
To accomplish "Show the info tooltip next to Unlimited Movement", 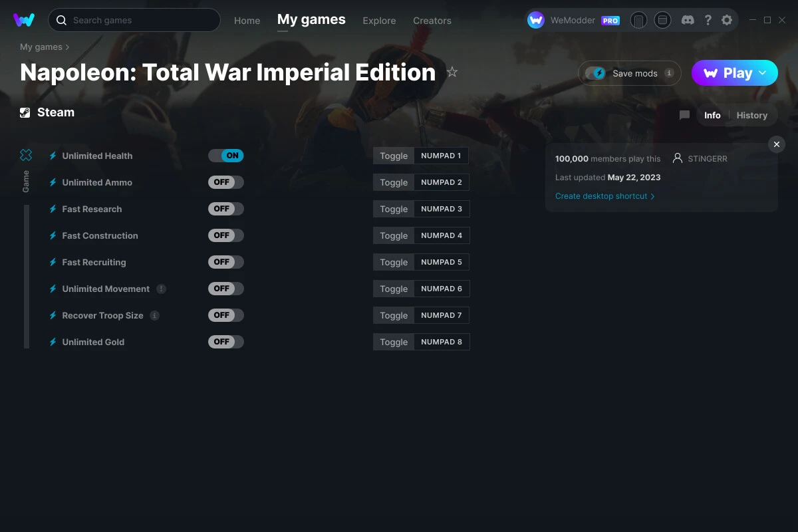I will [161, 289].
